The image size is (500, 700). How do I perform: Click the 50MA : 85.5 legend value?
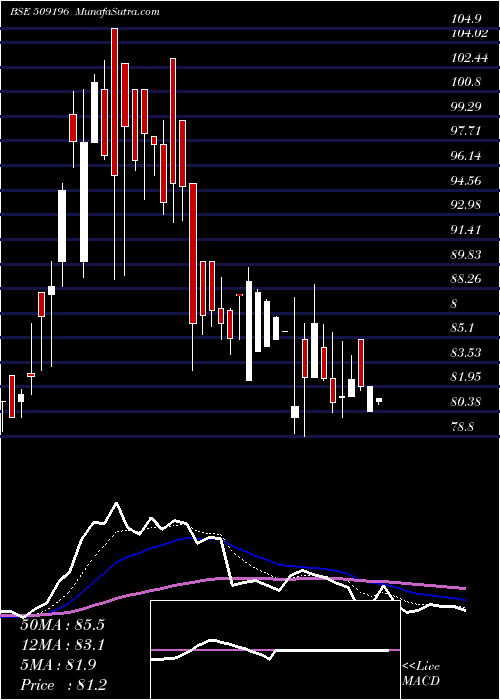point(63,625)
